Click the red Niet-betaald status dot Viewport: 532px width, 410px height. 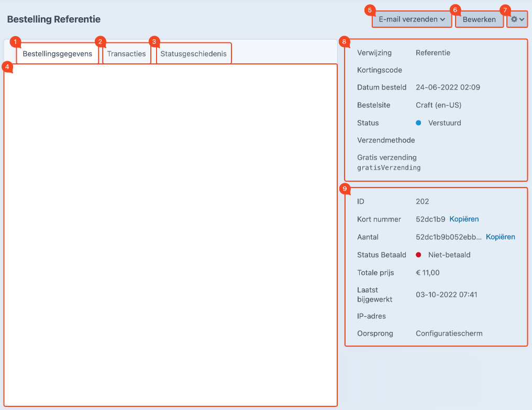click(x=418, y=255)
